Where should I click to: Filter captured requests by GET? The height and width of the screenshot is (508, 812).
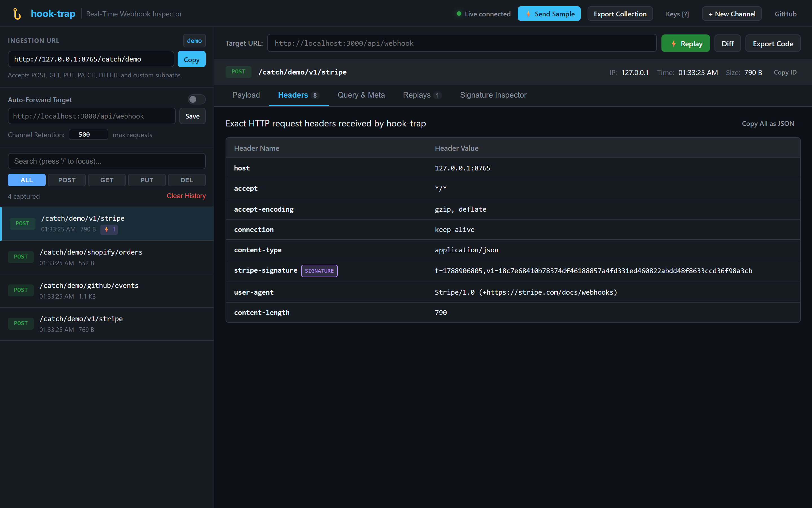pos(107,180)
